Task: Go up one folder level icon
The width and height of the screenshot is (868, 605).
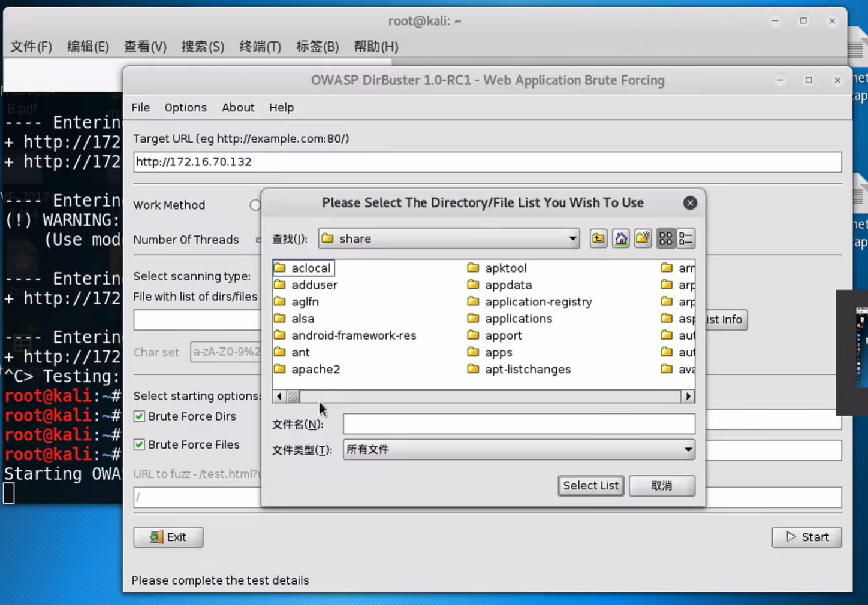Action: point(598,238)
